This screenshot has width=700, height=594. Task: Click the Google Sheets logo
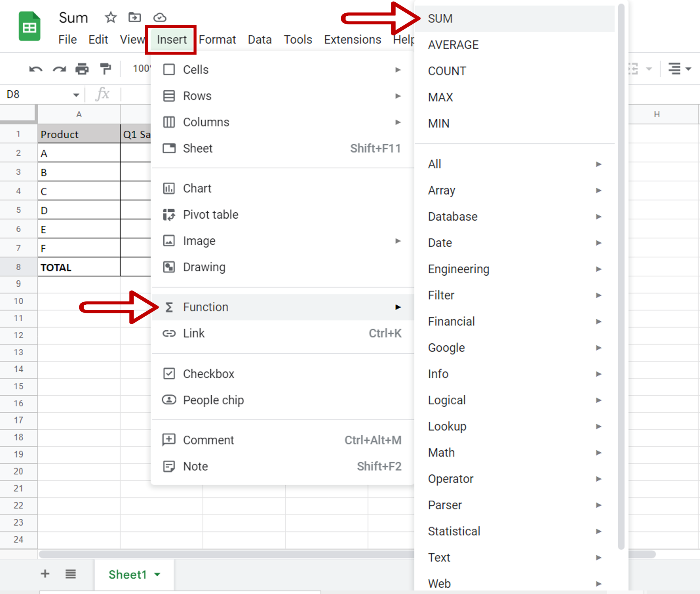29,26
